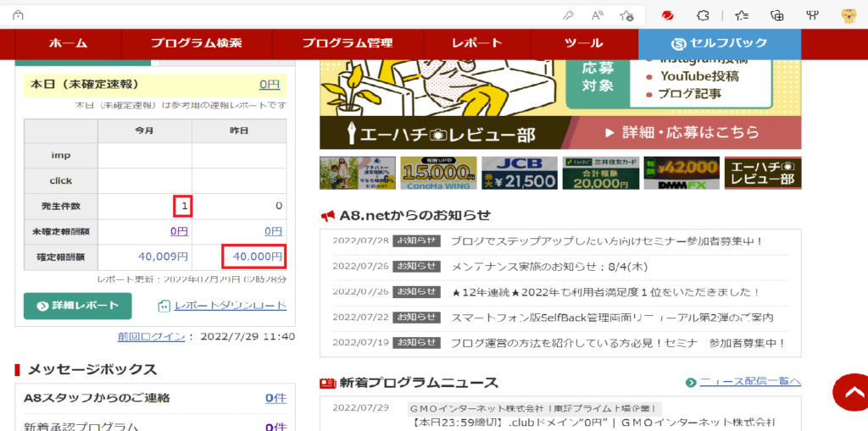Click the 詳細レポート button
868x431 pixels.
pos(77,306)
